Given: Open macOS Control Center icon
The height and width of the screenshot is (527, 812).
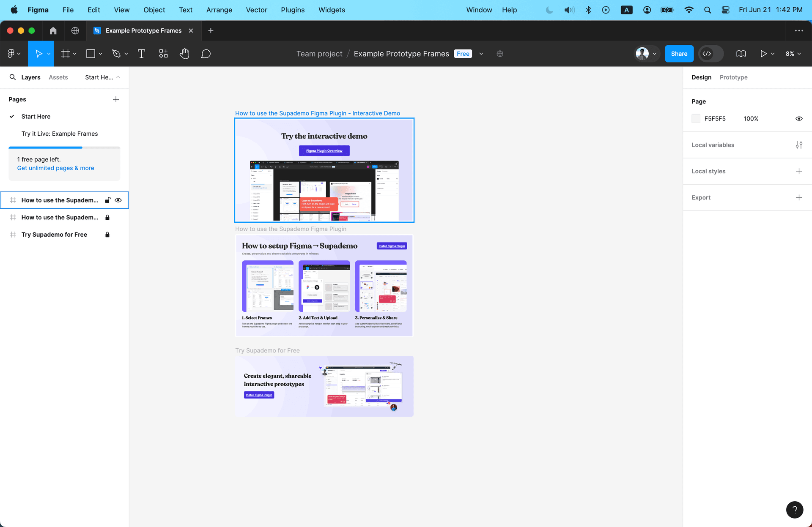Looking at the screenshot, I should pos(726,10).
